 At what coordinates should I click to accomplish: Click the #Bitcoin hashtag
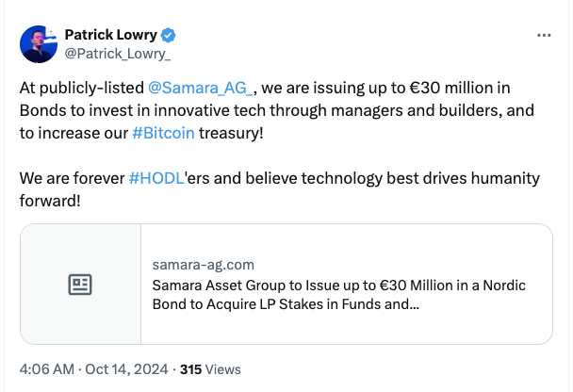[163, 133]
